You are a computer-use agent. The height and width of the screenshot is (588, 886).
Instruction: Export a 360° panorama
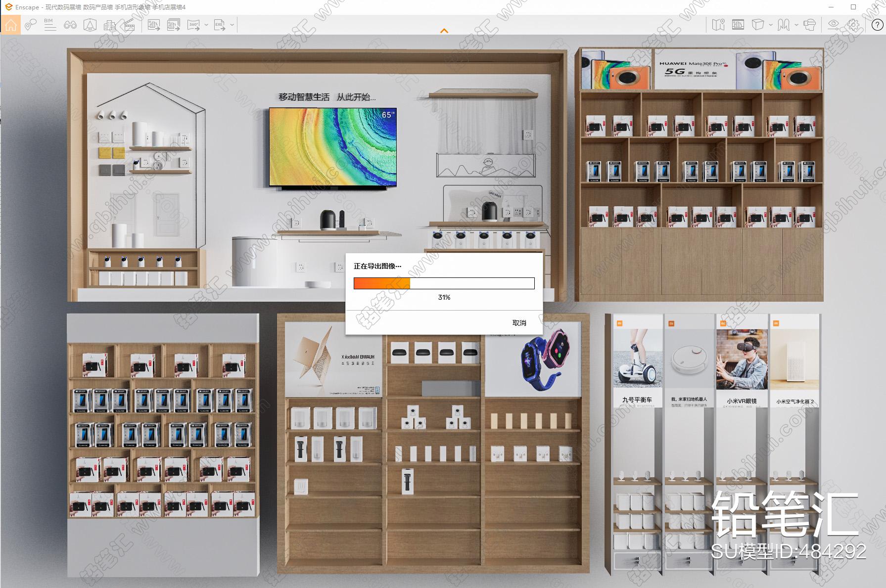194,25
